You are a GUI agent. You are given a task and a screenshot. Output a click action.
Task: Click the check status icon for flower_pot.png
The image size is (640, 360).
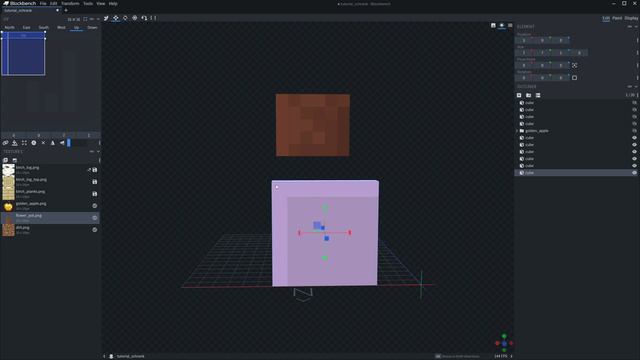click(95, 218)
